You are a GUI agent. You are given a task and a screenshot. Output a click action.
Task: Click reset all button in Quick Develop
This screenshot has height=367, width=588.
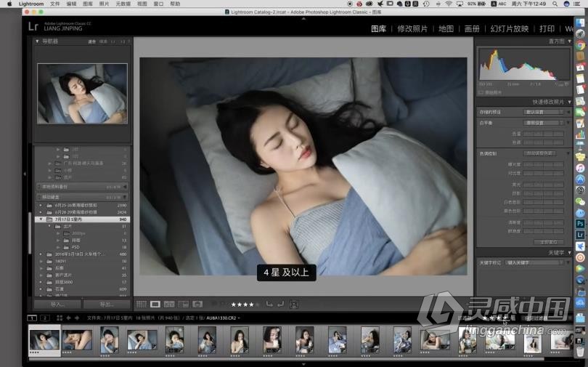[x=549, y=242]
